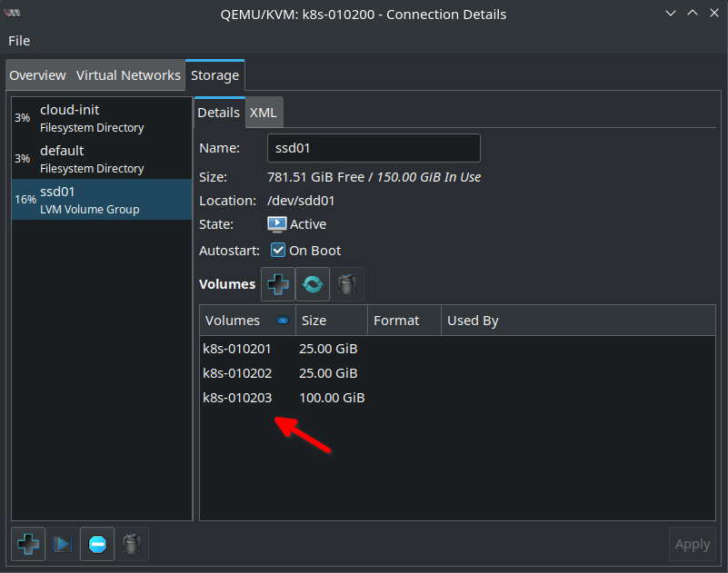The image size is (728, 573).
Task: Refresh the volume list
Action: tap(313, 284)
